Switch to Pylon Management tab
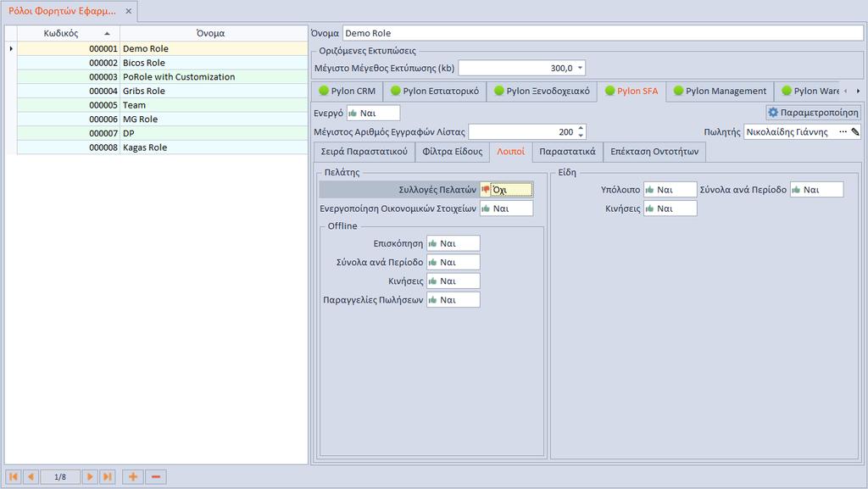The width and height of the screenshot is (868, 489). (x=720, y=91)
